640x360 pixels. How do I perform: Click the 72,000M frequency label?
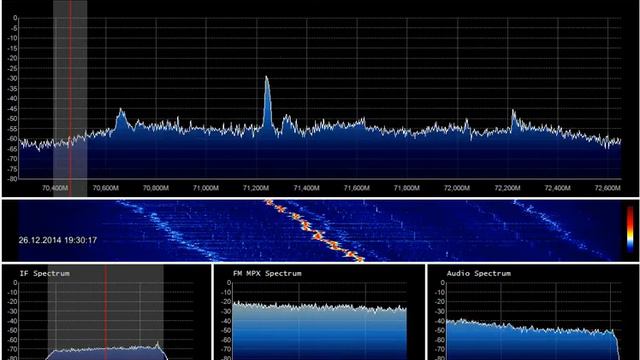click(457, 188)
